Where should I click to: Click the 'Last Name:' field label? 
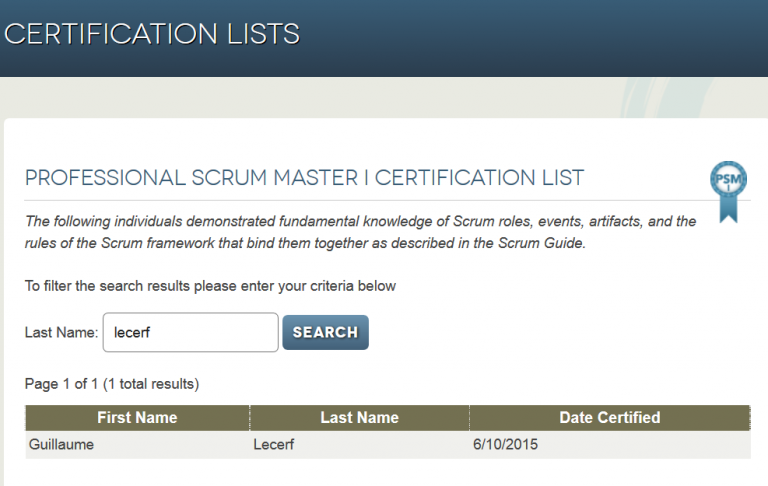61,333
